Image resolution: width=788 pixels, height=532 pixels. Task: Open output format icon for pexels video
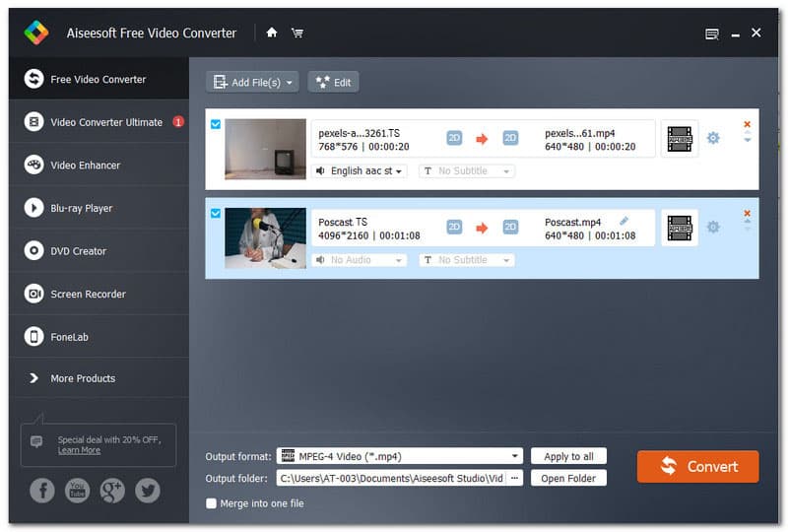click(680, 139)
